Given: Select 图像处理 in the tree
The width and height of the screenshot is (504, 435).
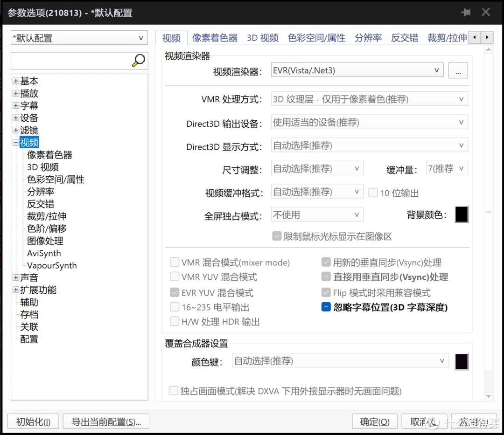Looking at the screenshot, I should [45, 241].
